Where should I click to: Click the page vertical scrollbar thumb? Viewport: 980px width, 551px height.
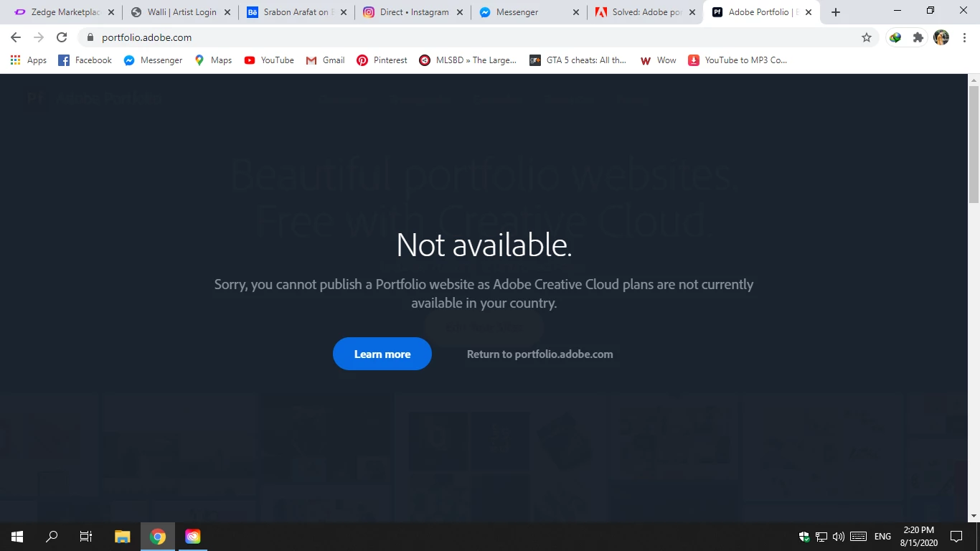tap(974, 143)
